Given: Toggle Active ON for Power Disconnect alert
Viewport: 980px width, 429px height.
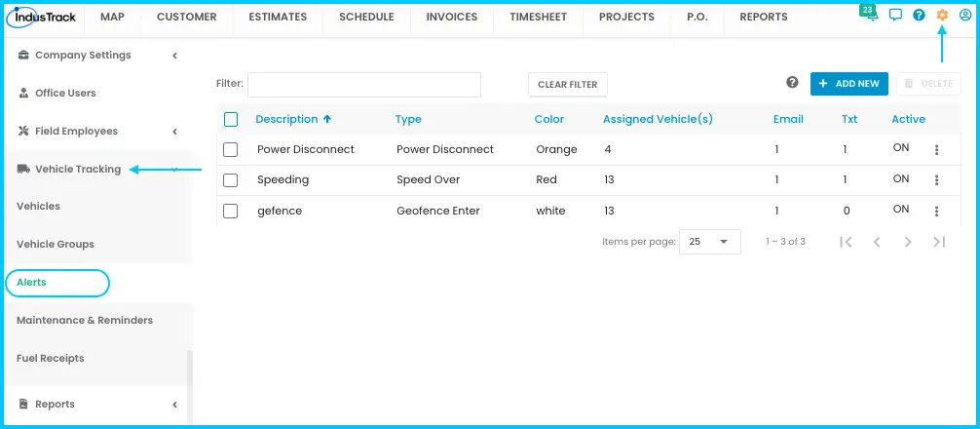Looking at the screenshot, I should [901, 148].
